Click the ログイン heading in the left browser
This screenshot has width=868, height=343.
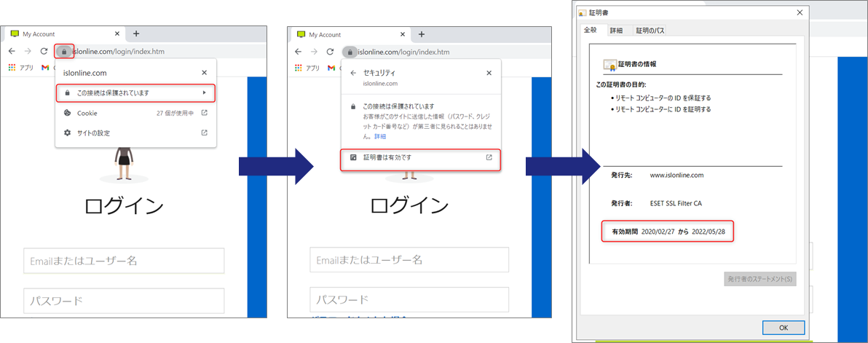pyautogui.click(x=124, y=206)
